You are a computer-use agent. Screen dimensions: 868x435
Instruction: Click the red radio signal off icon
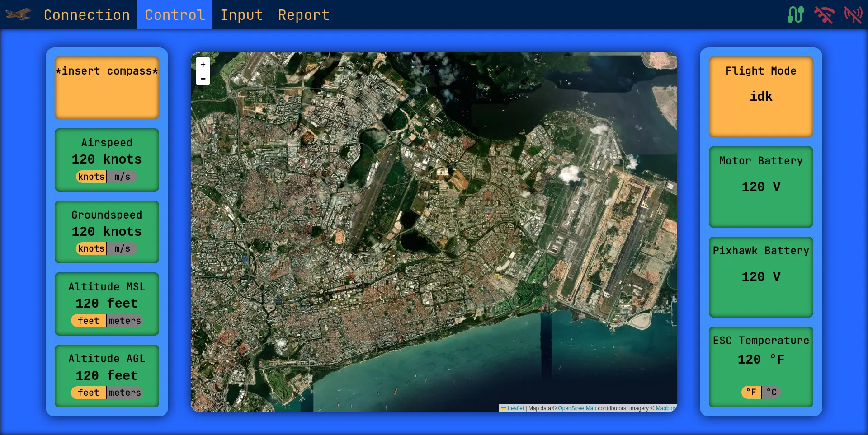tap(853, 14)
